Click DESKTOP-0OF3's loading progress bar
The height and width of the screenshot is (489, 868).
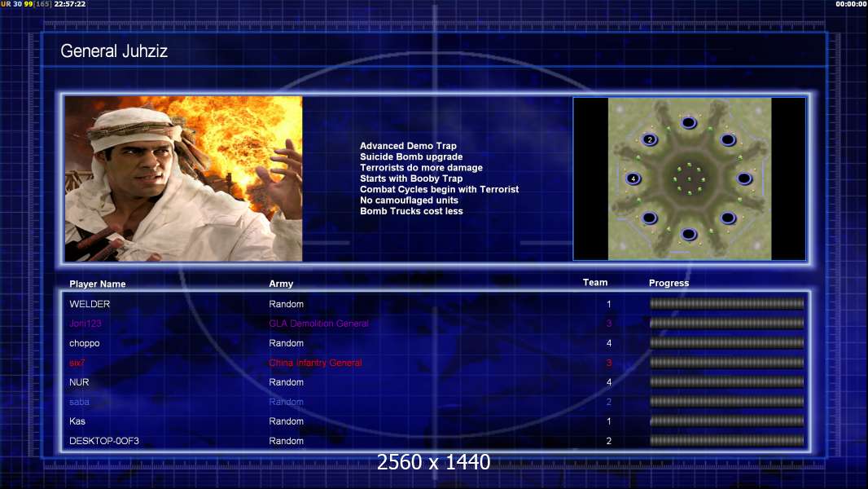pos(726,441)
